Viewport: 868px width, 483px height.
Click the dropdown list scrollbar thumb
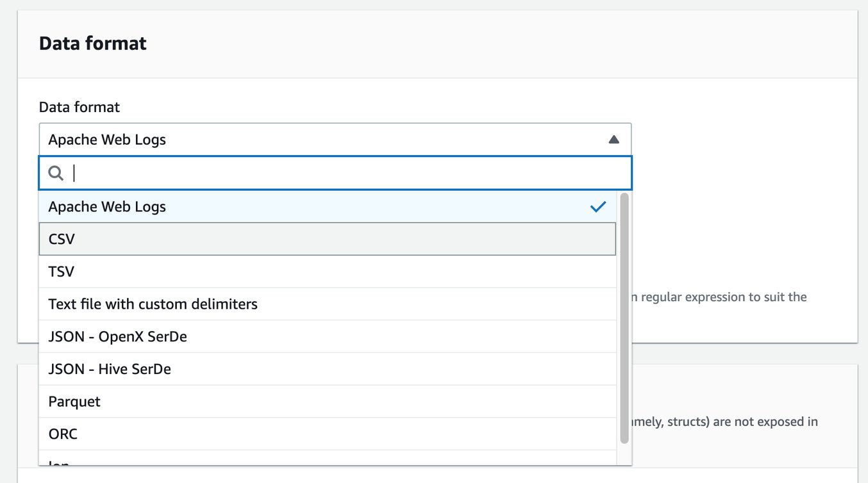click(624, 317)
